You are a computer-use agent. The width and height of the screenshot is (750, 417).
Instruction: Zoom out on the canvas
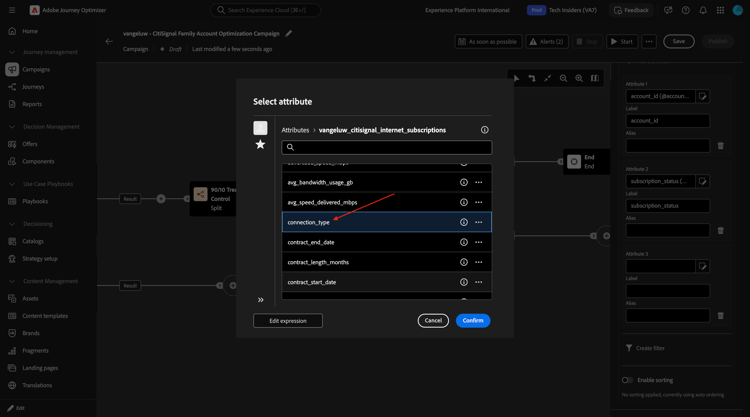click(x=563, y=78)
